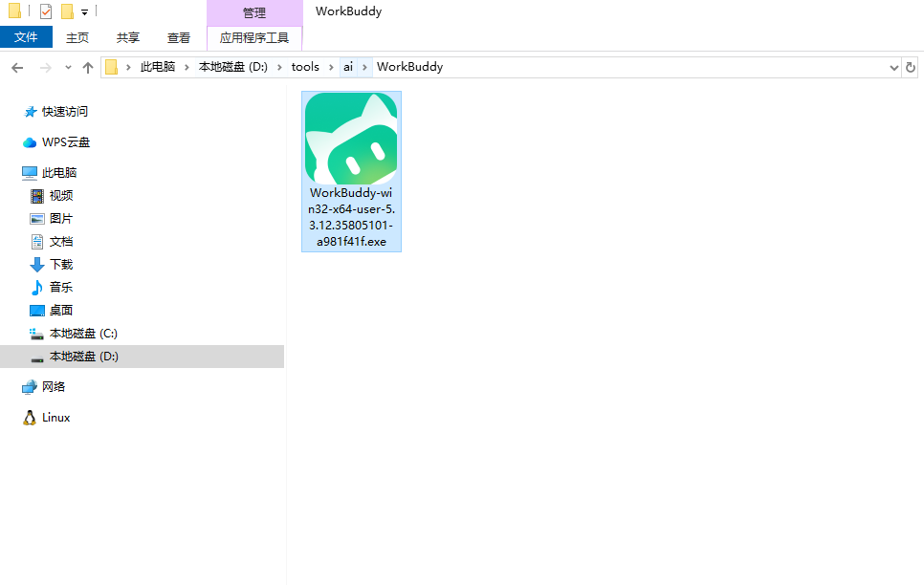
Task: Open the 桌面 folder in sidebar
Action: (61, 311)
